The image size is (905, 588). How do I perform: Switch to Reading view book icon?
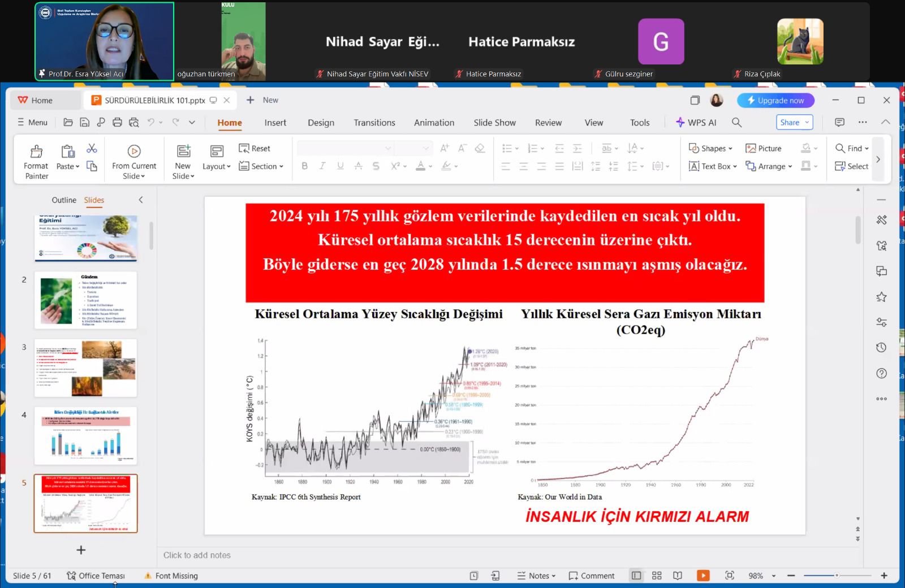pos(678,576)
